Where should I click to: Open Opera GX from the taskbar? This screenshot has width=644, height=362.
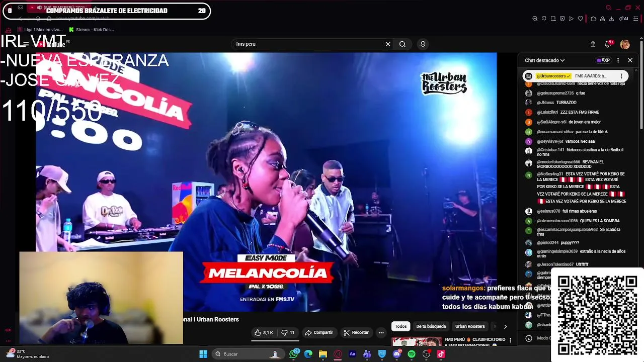338,354
